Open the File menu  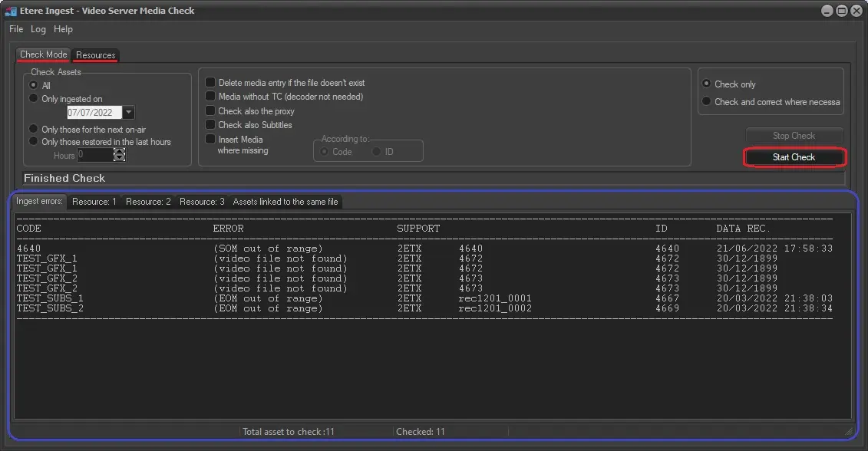pyautogui.click(x=16, y=29)
